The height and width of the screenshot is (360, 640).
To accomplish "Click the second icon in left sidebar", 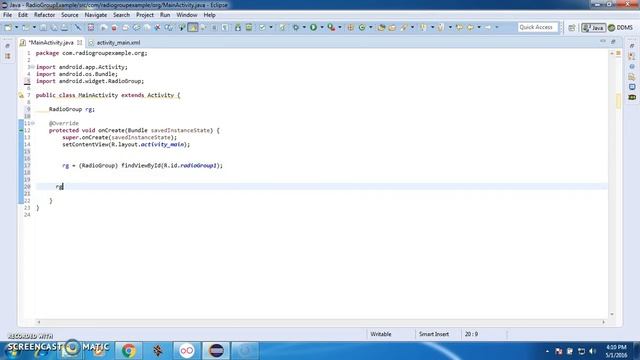I will pyautogui.click(x=8, y=56).
